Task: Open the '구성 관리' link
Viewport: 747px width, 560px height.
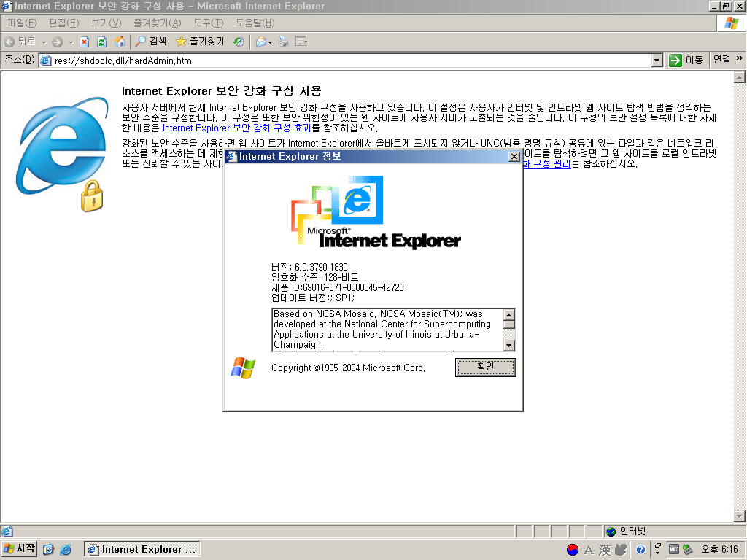Action: tap(547, 164)
